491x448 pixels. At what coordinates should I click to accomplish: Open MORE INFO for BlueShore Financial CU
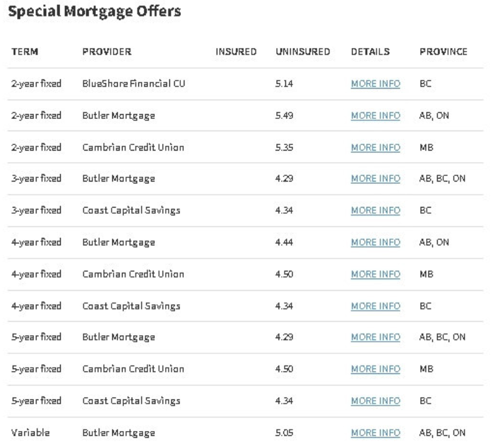376,84
